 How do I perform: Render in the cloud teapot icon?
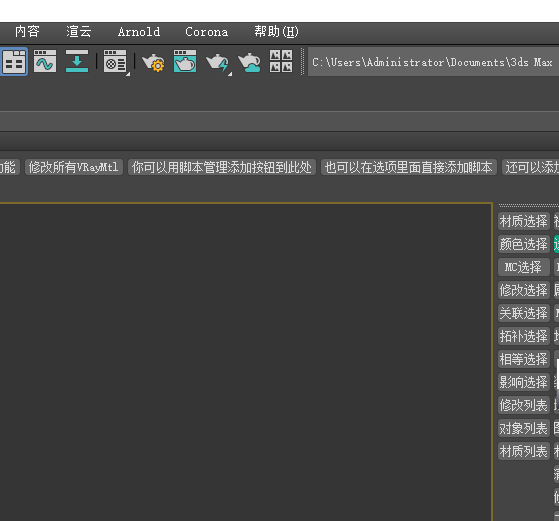[x=250, y=62]
